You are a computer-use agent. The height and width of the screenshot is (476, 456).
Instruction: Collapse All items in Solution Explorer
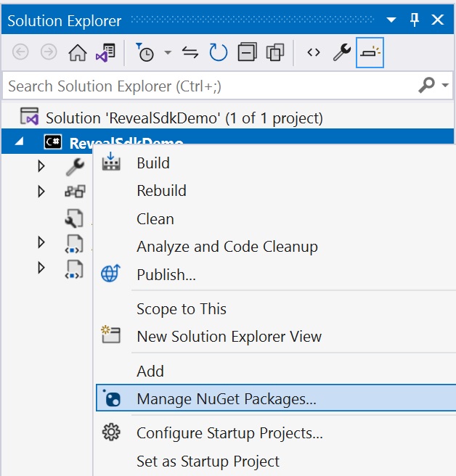247,52
